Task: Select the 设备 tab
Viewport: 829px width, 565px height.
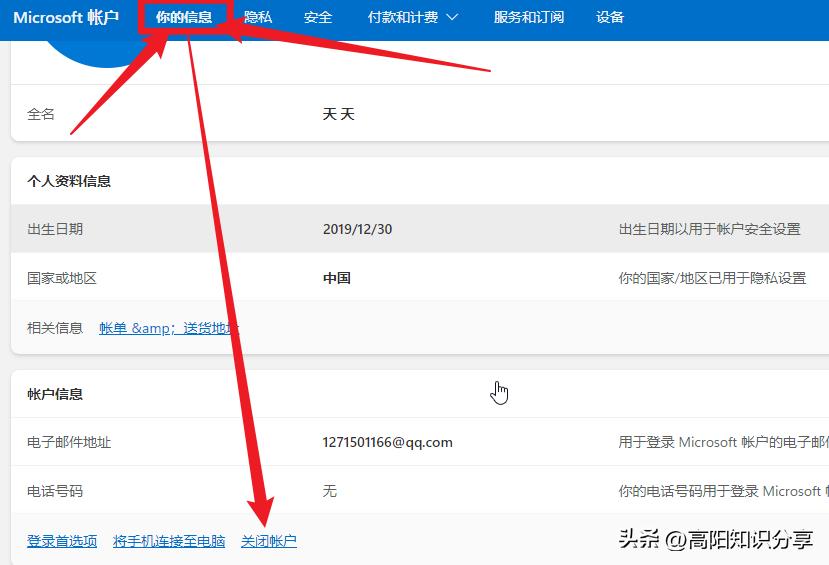Action: 610,17
